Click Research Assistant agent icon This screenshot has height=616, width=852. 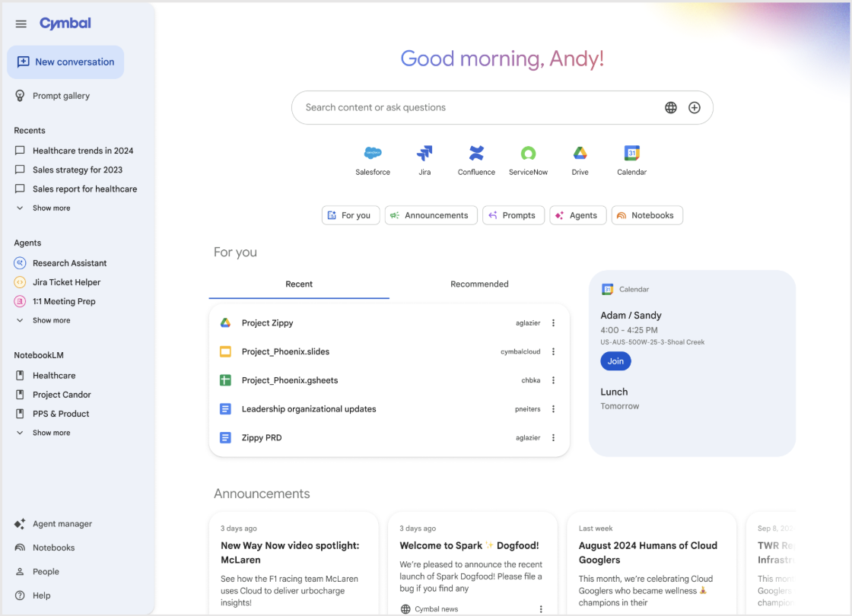pos(20,263)
